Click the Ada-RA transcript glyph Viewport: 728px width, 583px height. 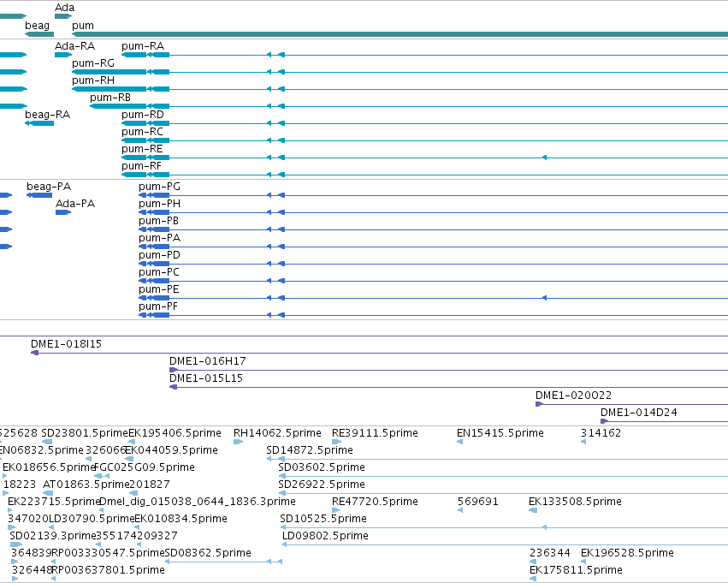(63, 55)
